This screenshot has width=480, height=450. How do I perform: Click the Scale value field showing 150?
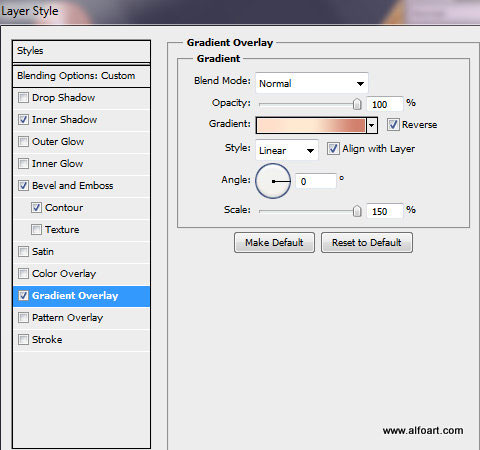point(384,211)
